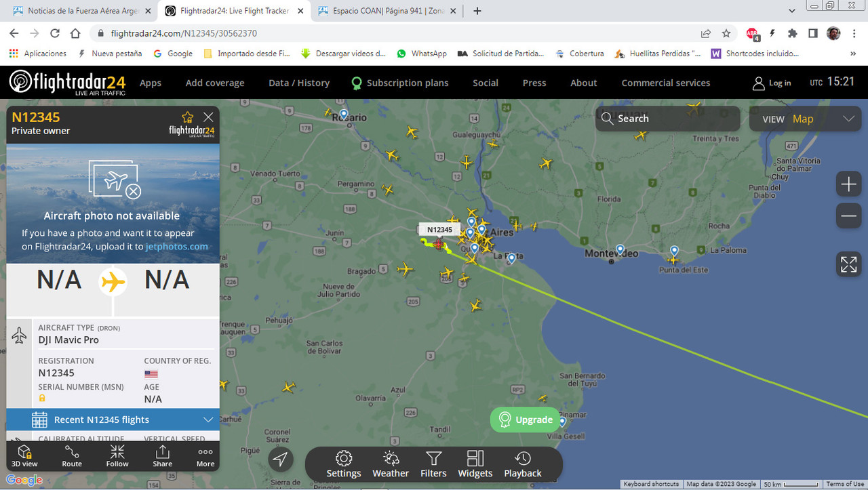Select the N12345 aircraft label on map
This screenshot has height=490, width=868.
tap(439, 230)
